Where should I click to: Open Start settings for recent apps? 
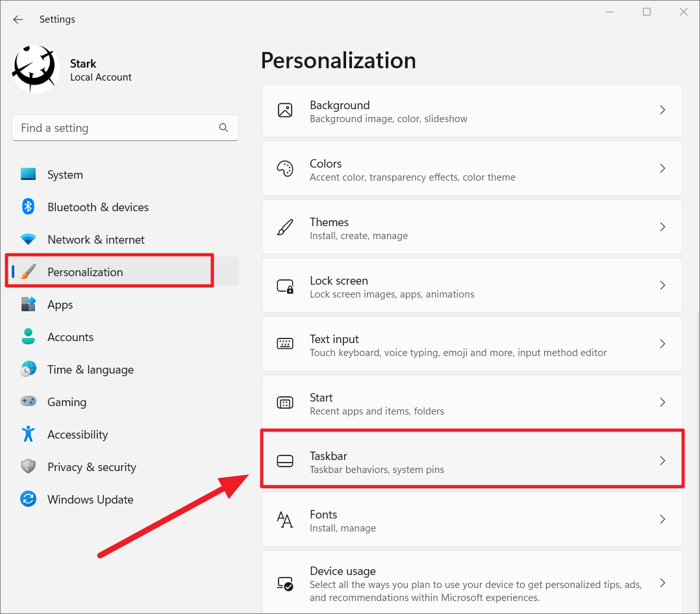coord(472,402)
